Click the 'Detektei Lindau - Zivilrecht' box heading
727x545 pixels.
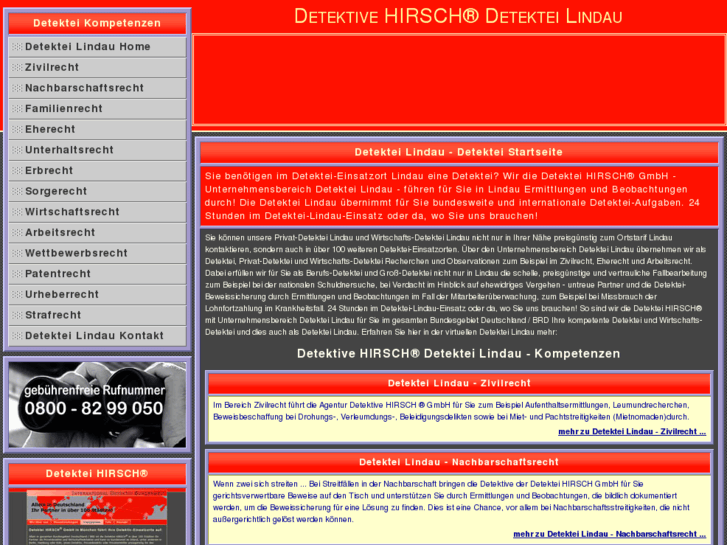point(459,384)
